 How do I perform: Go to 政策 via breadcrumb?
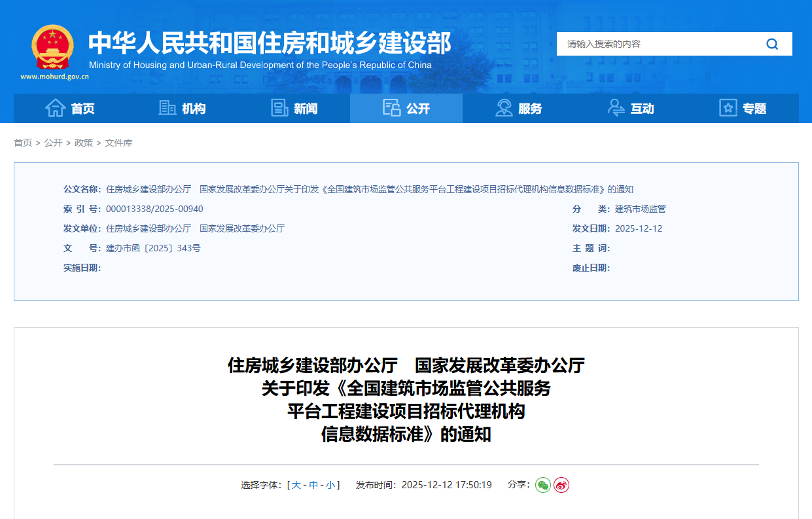coord(84,142)
